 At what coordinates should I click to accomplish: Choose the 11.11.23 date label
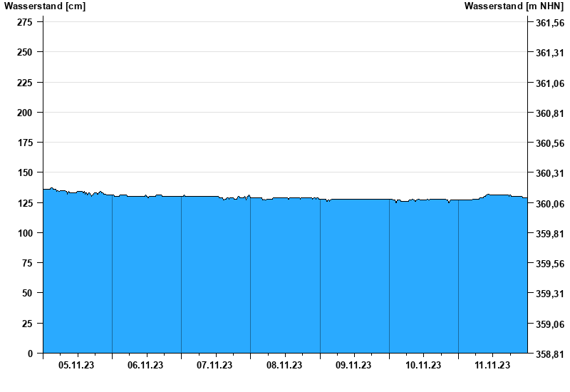[492, 366]
